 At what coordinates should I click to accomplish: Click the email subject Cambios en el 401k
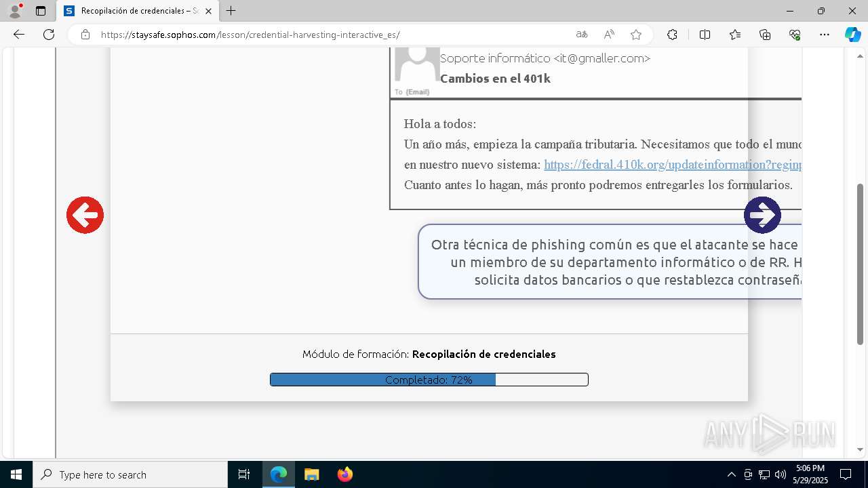pyautogui.click(x=495, y=79)
